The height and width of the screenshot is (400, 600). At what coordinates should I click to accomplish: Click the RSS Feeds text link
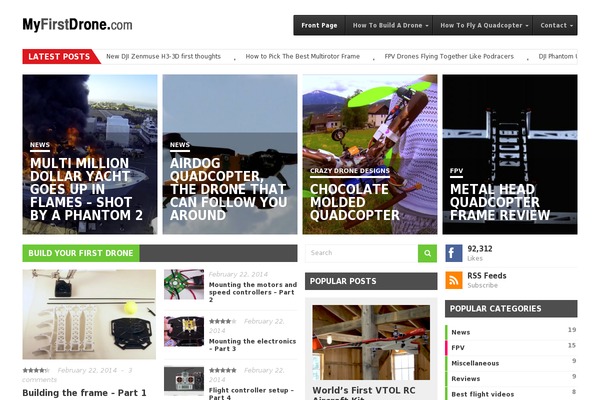coord(487,276)
